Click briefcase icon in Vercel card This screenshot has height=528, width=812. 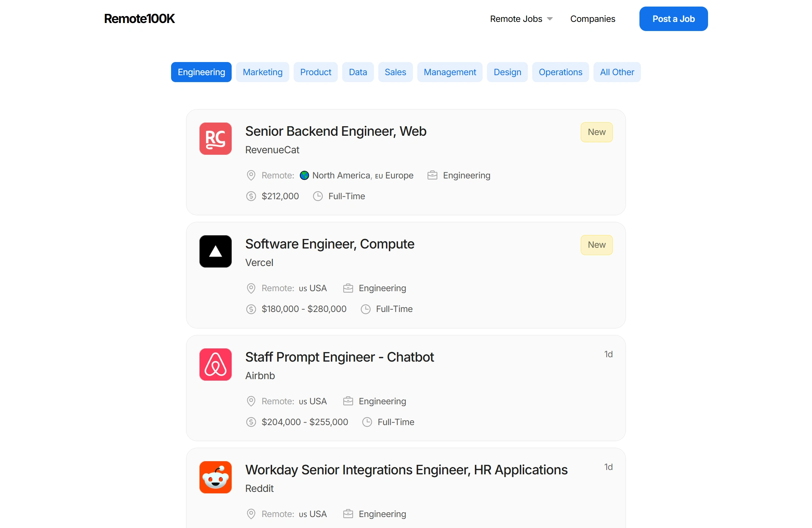point(348,288)
